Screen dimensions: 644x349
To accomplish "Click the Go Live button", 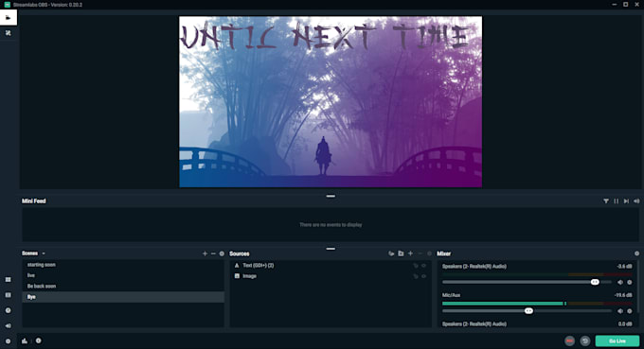I will (617, 340).
